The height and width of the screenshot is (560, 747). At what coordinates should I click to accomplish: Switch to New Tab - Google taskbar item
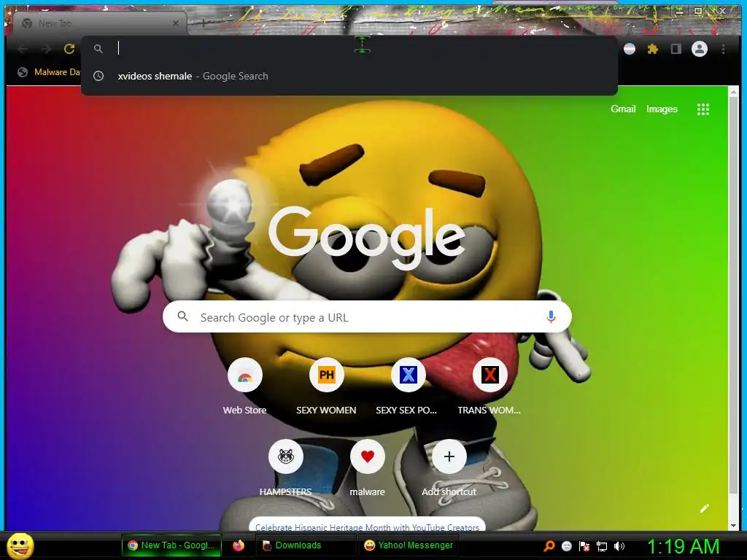(x=172, y=545)
